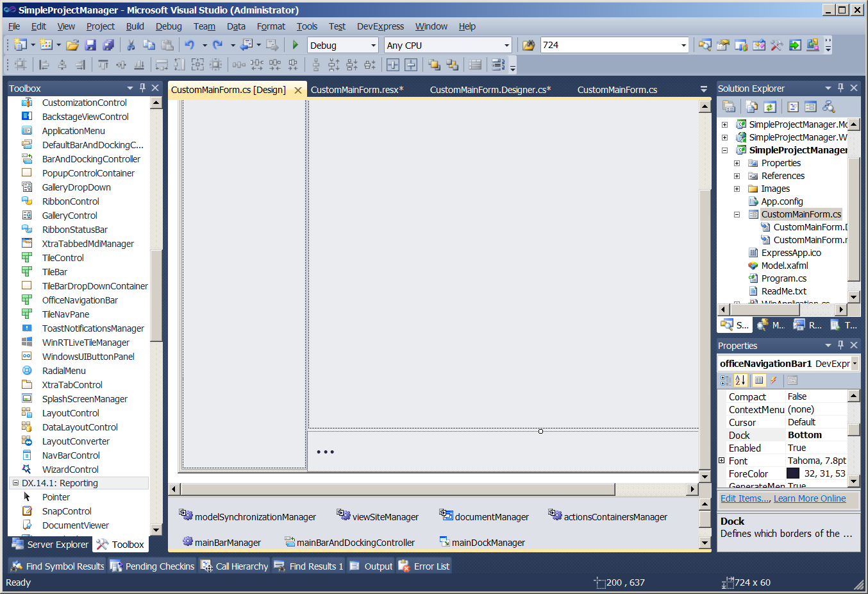The image size is (868, 594).
Task: Expand the References node in Solution Explorer
Action: tap(737, 176)
